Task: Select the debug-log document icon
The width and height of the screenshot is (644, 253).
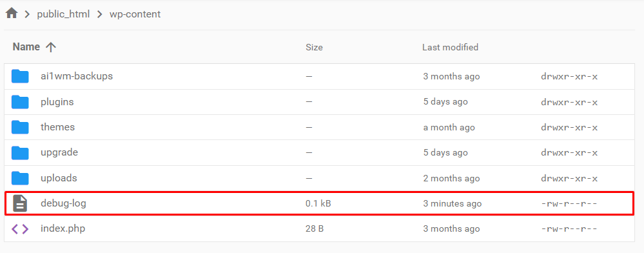Action: tap(20, 203)
